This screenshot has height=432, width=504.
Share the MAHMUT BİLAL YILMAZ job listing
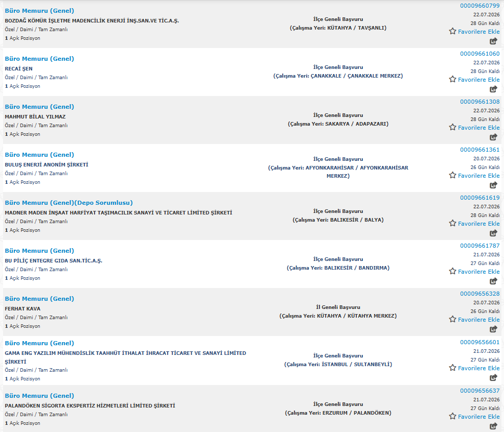[493, 137]
